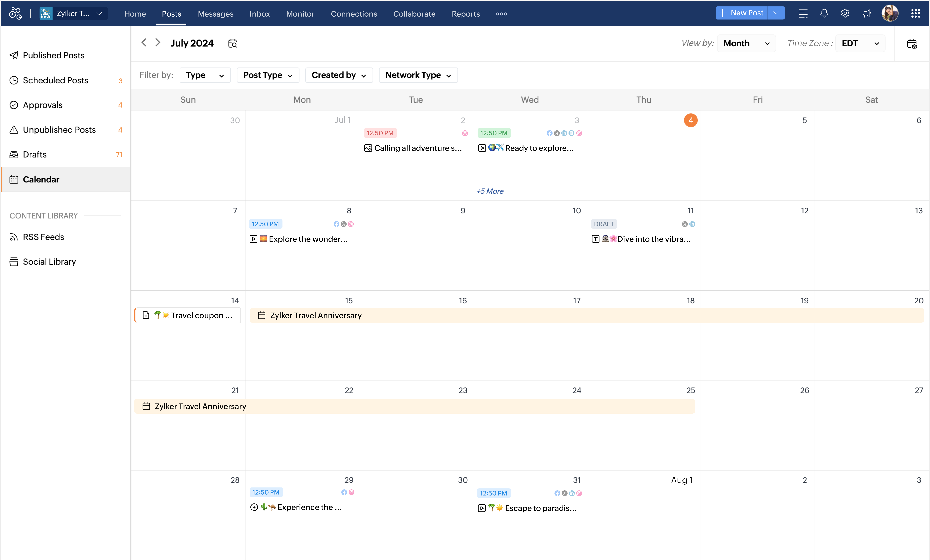Click the announcements megaphone icon
Image resolution: width=930 pixels, height=560 pixels.
(x=867, y=14)
